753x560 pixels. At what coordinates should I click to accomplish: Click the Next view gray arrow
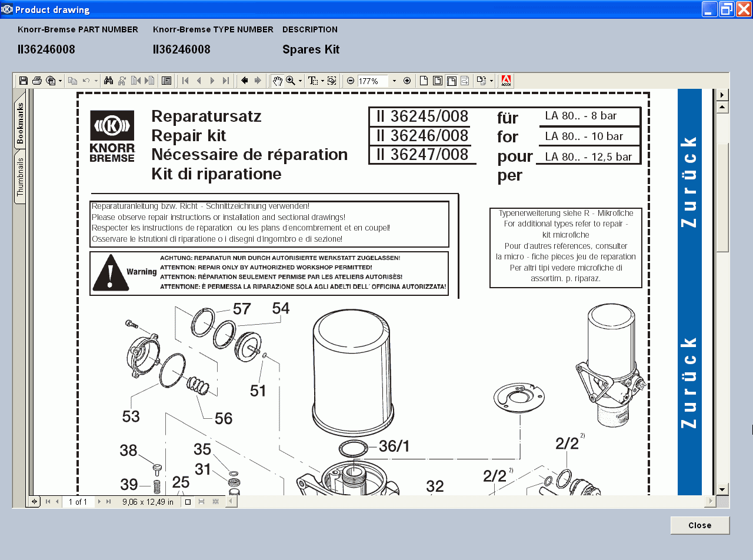258,81
